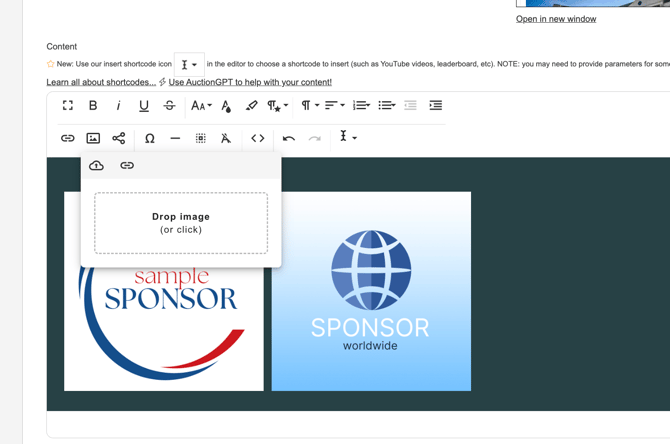Expand the paragraph format dropdown
The height and width of the screenshot is (444, 670).
(309, 105)
